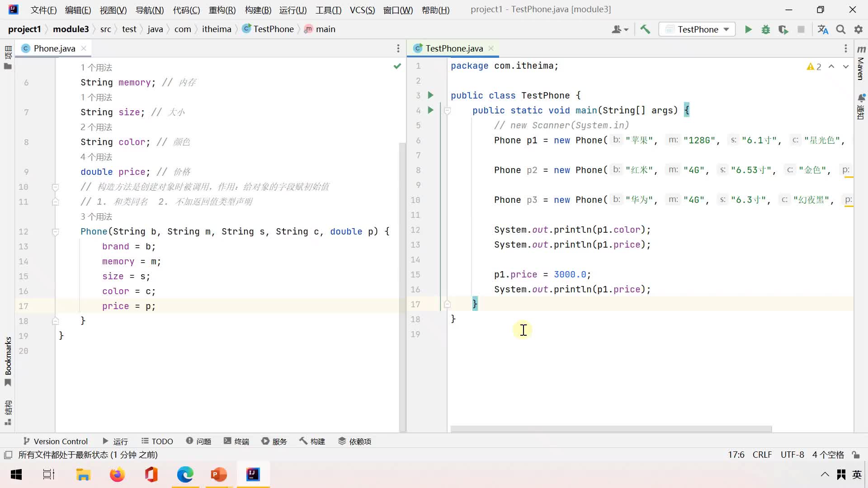This screenshot has width=868, height=488.
Task: Start debugging with the bug icon
Action: pyautogui.click(x=766, y=29)
